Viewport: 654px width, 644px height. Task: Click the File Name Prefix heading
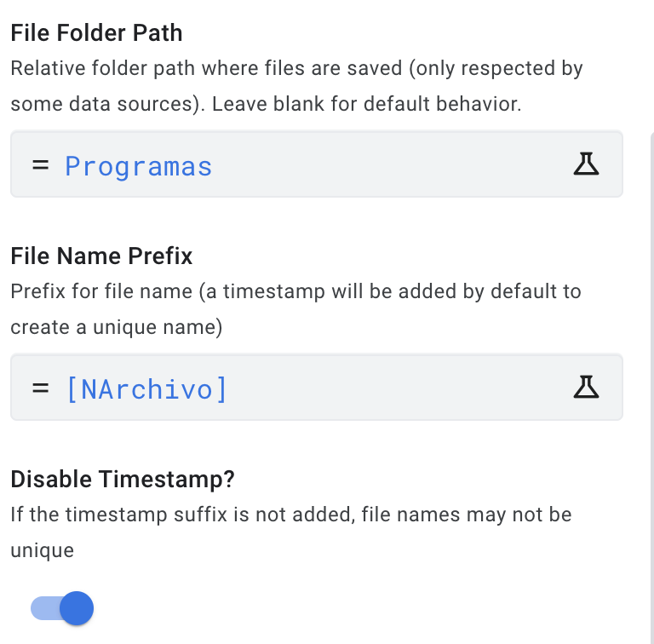(x=101, y=256)
